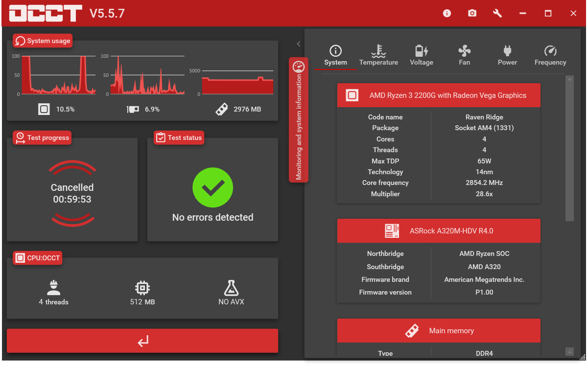The height and width of the screenshot is (367, 588).
Task: Switch to the Temperature tab
Action: (x=378, y=56)
